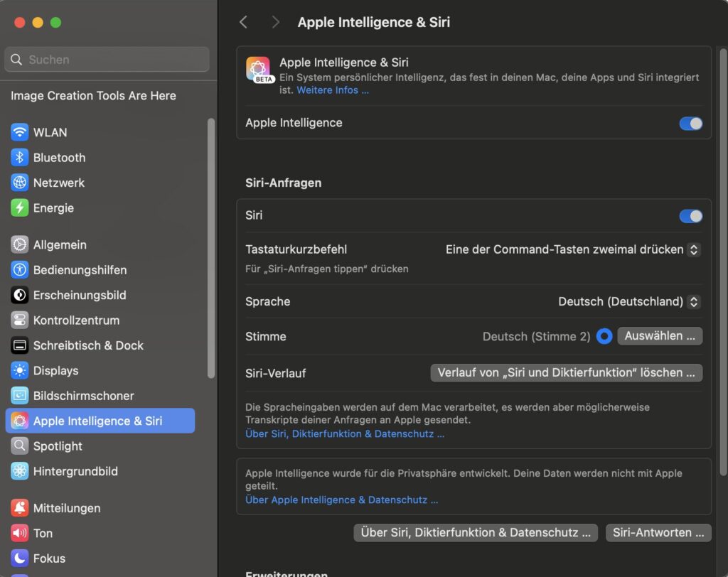Go to Spotlight settings

[58, 446]
